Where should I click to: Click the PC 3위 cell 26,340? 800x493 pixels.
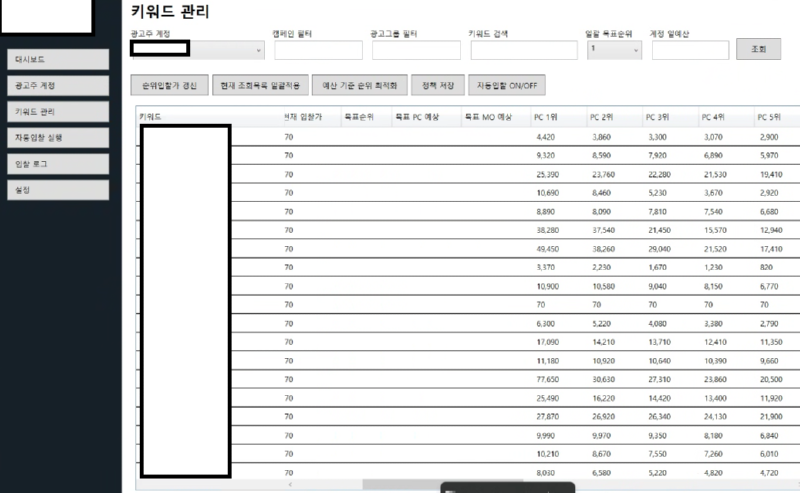659,416
